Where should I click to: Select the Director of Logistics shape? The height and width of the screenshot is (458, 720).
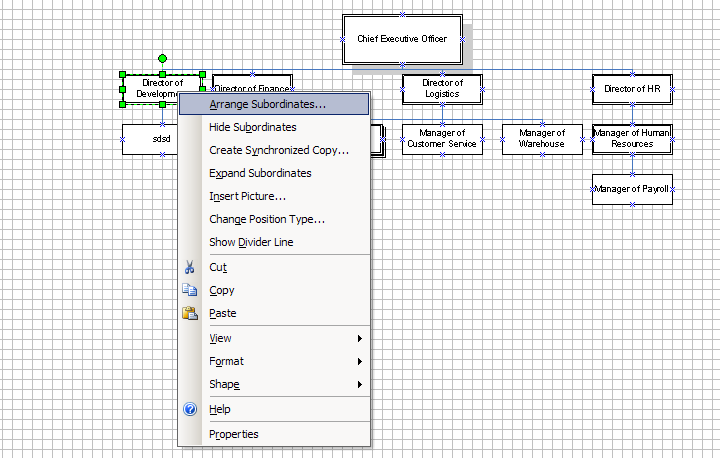(442, 89)
